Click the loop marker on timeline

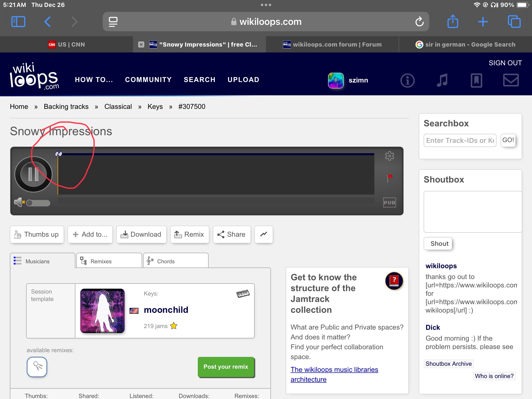pyautogui.click(x=58, y=154)
